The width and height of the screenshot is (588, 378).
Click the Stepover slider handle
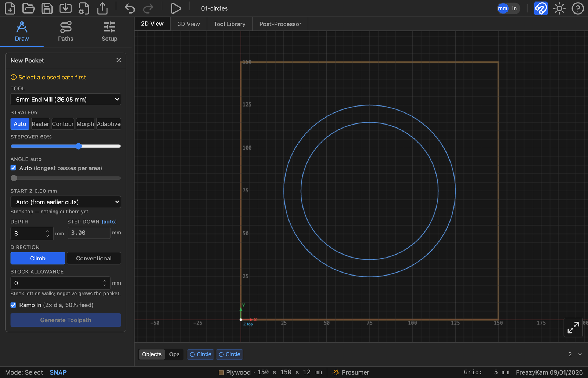pyautogui.click(x=79, y=146)
